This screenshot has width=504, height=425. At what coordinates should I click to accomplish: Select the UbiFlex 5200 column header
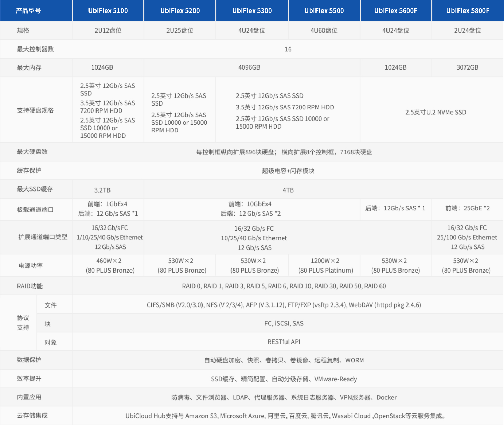coord(180,10)
